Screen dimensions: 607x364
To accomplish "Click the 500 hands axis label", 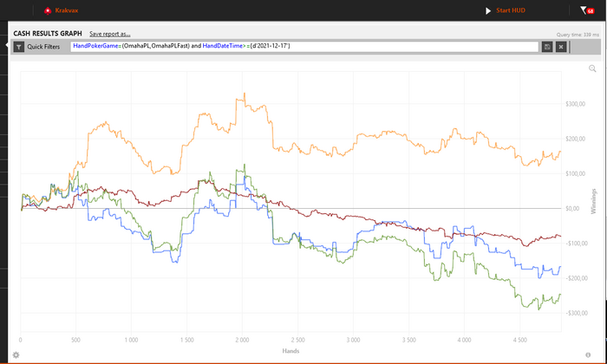I will (76, 340).
